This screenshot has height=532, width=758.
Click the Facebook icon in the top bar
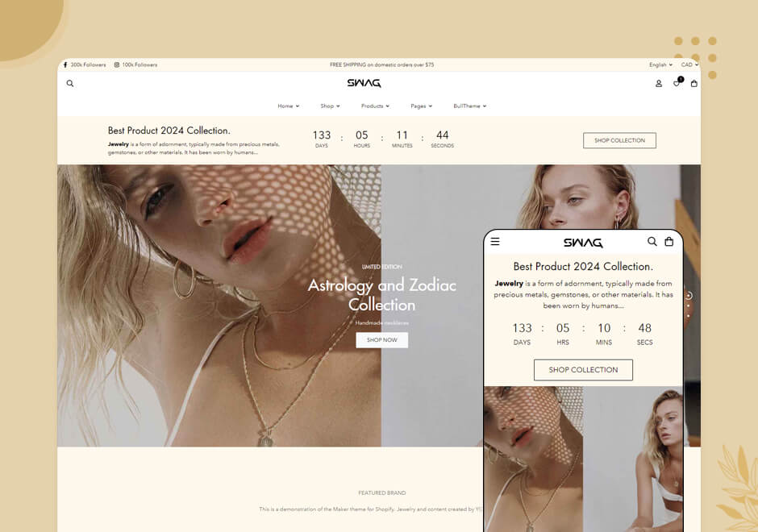(x=65, y=64)
